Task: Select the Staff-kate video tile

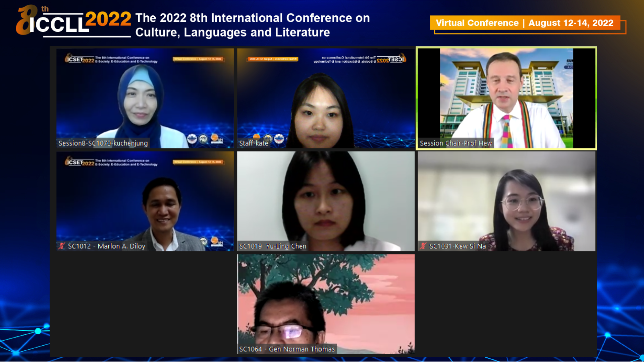Action: [326, 98]
